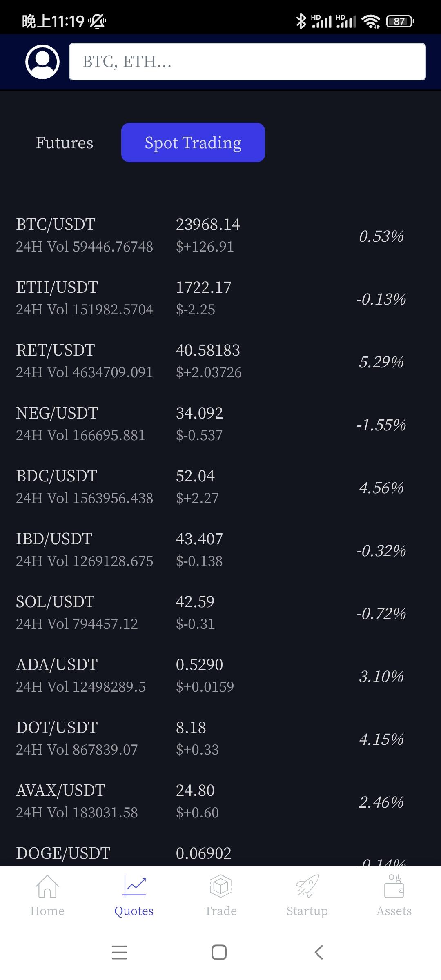Viewport: 441px width, 980px height.
Task: Tap the Assets wallet icon
Action: click(394, 886)
